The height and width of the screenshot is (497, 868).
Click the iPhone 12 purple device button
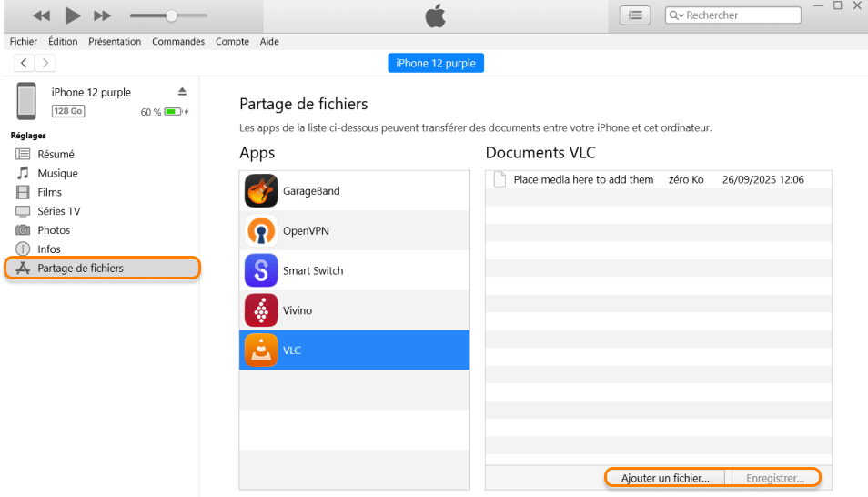point(436,63)
